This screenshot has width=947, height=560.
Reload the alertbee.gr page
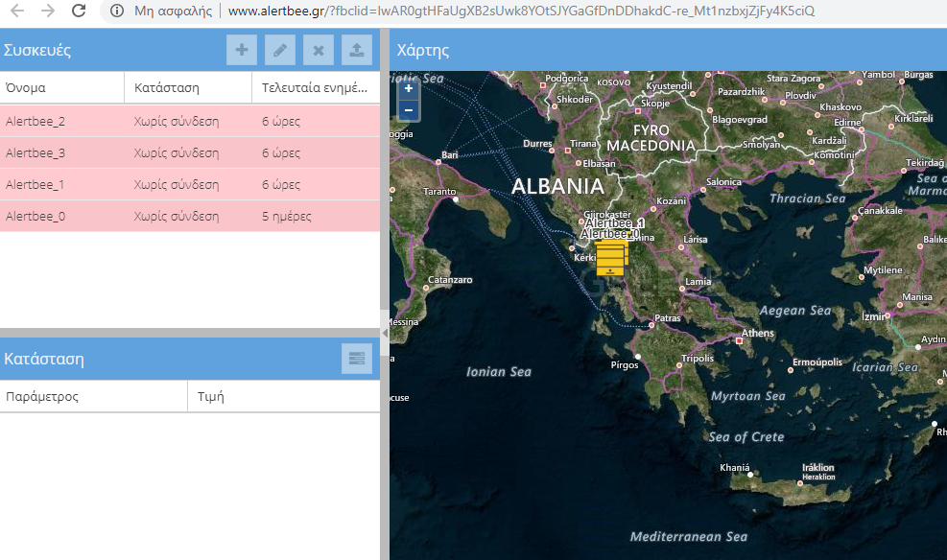pyautogui.click(x=79, y=11)
